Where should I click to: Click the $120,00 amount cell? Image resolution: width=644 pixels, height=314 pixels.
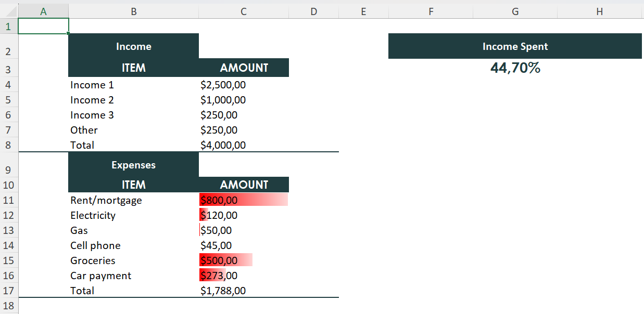244,215
